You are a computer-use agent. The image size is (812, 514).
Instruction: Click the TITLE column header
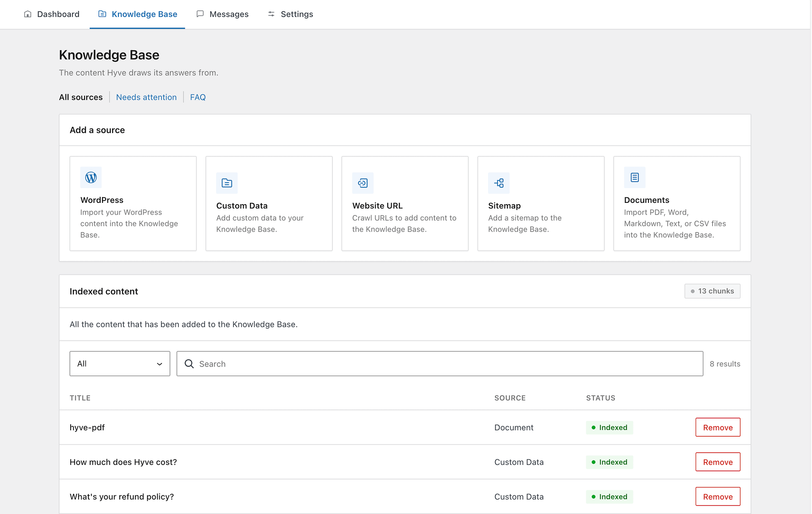80,398
